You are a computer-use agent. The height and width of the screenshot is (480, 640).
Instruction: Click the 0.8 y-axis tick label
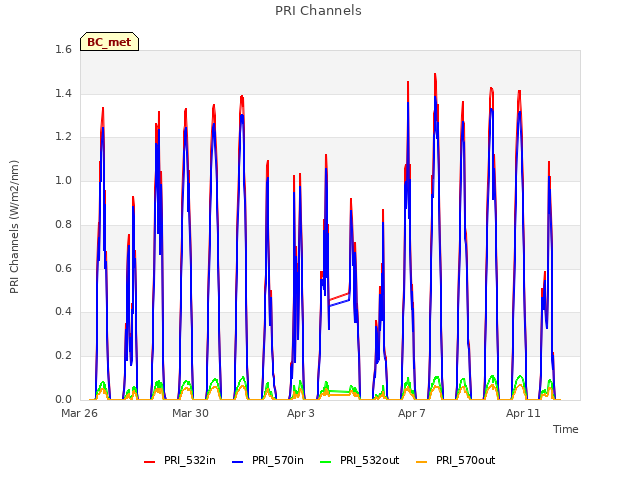pyautogui.click(x=63, y=224)
